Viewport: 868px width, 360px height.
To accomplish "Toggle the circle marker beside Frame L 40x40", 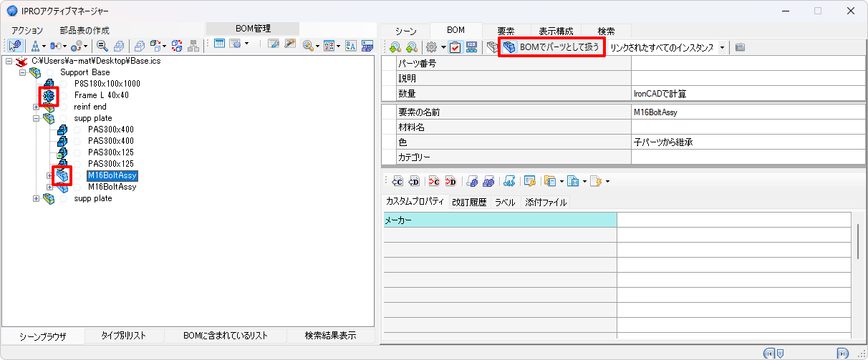I will coord(64,95).
